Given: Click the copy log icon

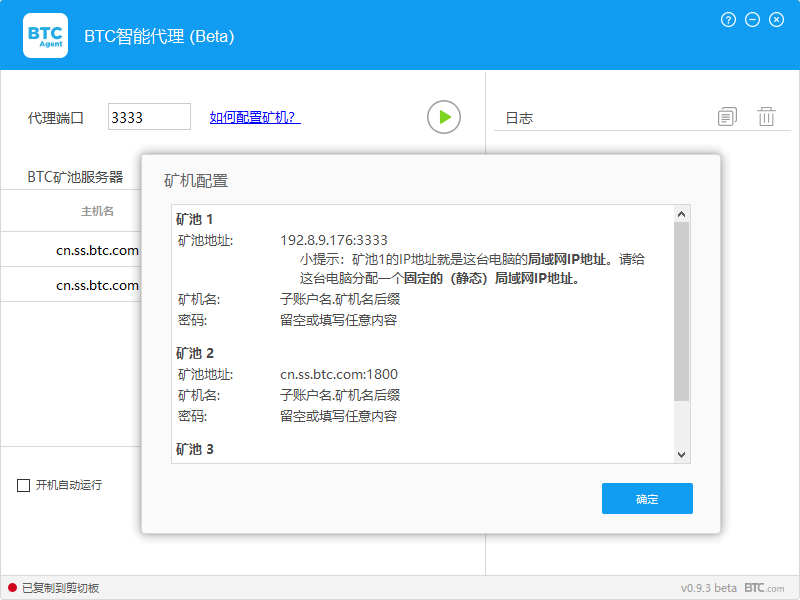Looking at the screenshot, I should click(727, 116).
